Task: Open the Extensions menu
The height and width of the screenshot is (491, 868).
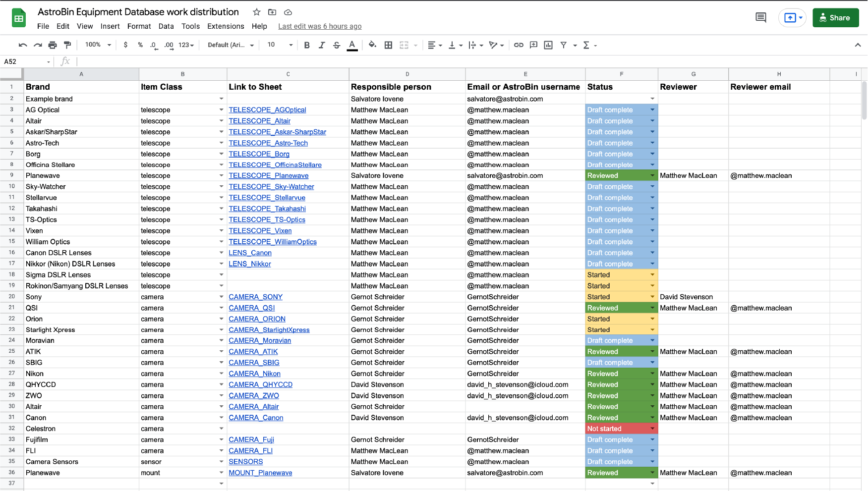Action: 226,26
